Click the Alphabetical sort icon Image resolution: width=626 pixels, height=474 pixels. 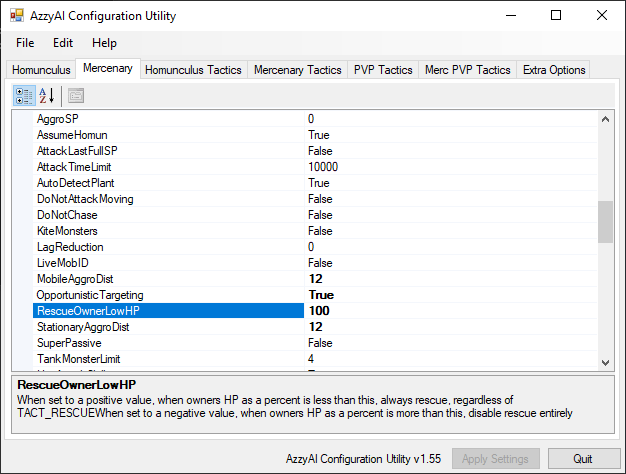click(x=47, y=96)
